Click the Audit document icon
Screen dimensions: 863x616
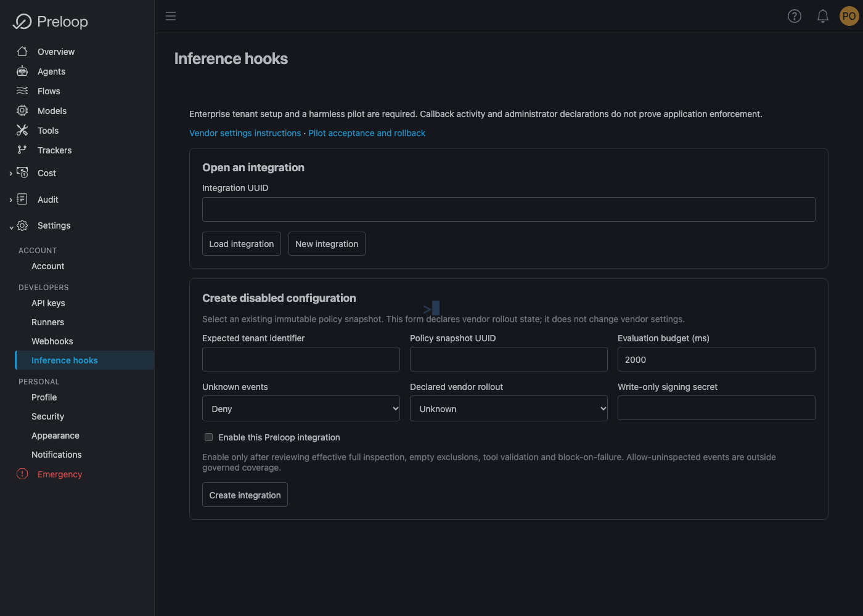click(x=22, y=199)
